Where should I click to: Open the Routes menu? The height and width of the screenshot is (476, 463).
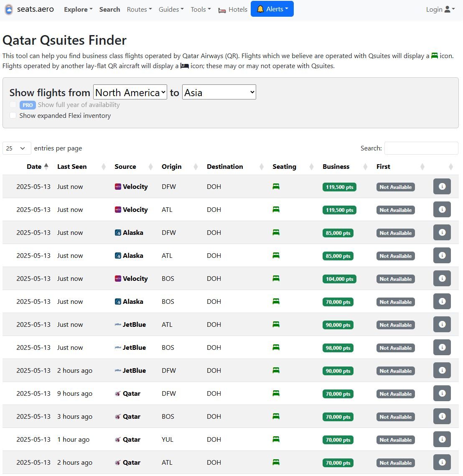pos(139,9)
